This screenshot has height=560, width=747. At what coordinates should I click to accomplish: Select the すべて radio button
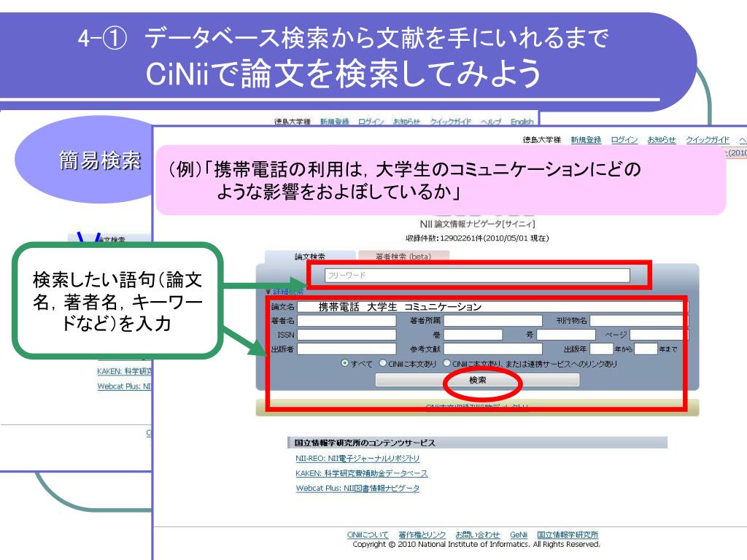[x=345, y=363]
